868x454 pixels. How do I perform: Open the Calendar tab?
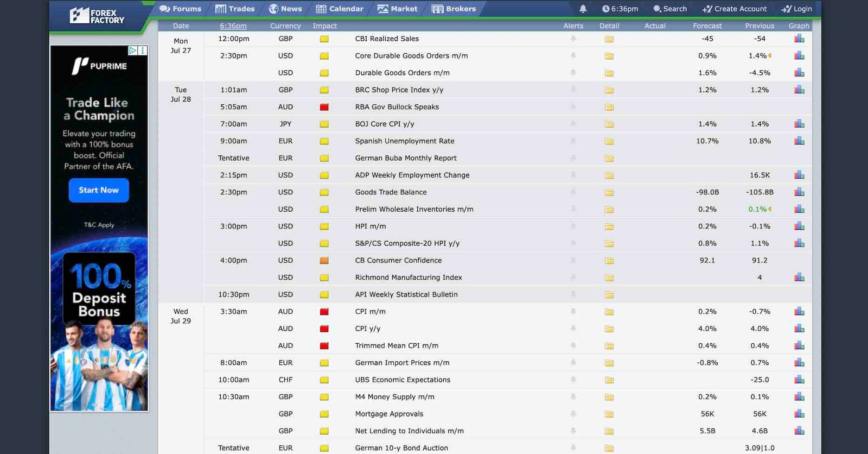point(340,9)
